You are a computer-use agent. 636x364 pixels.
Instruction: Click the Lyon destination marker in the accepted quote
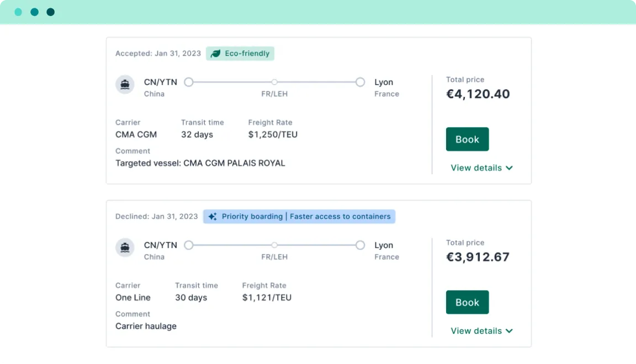pyautogui.click(x=360, y=82)
